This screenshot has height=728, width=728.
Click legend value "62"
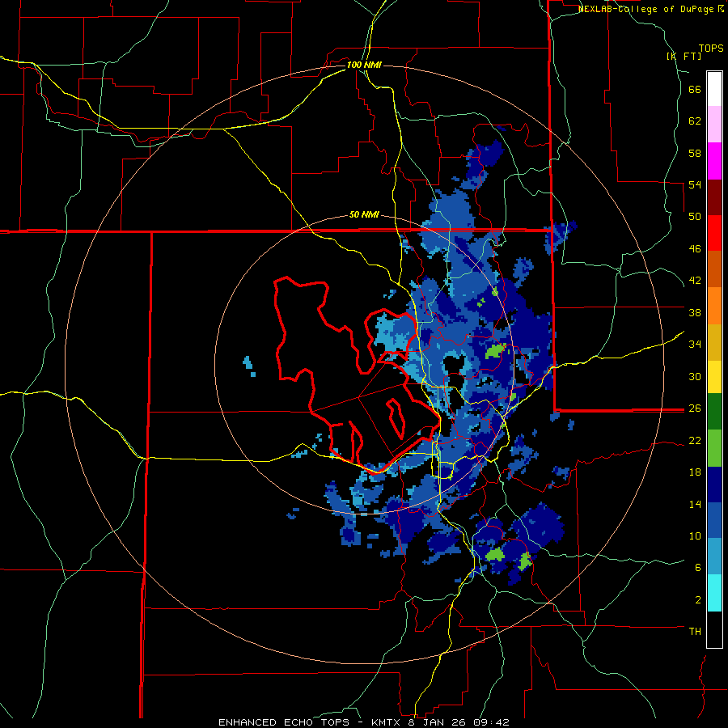point(695,121)
